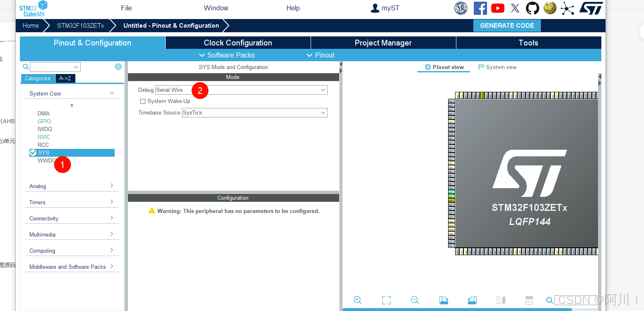Select SYS in System Core list
Image resolution: width=644 pixels, height=311 pixels.
pos(72,153)
